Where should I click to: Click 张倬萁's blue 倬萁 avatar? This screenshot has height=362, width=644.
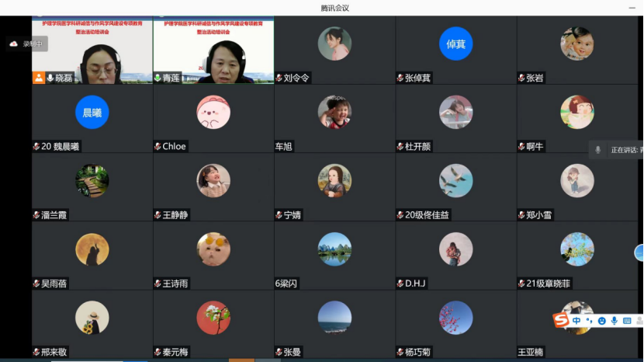tap(455, 44)
